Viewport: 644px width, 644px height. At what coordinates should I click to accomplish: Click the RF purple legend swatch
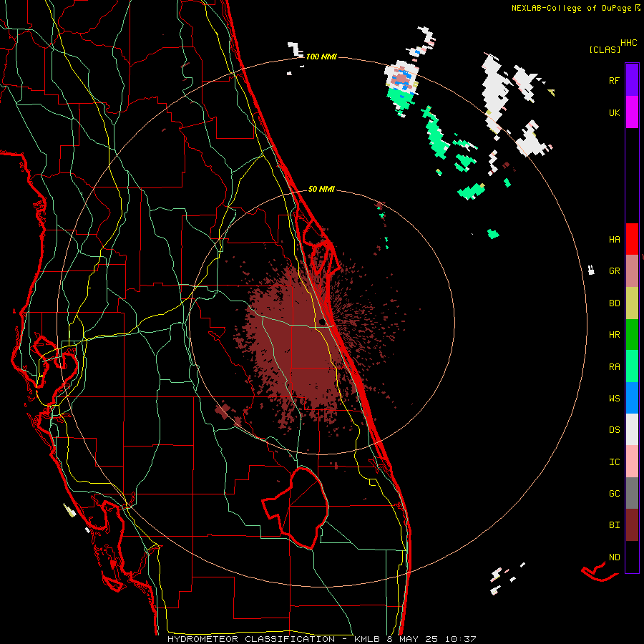632,80
